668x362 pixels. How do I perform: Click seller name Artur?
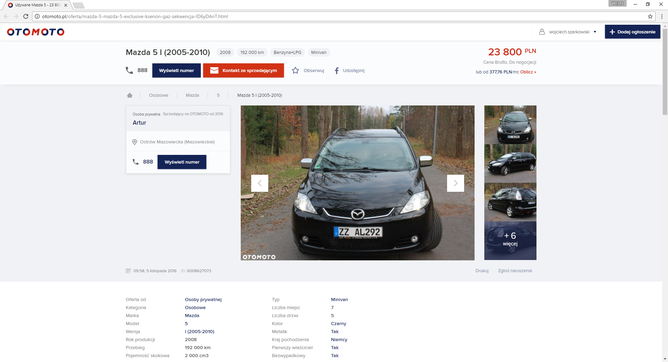(x=139, y=123)
